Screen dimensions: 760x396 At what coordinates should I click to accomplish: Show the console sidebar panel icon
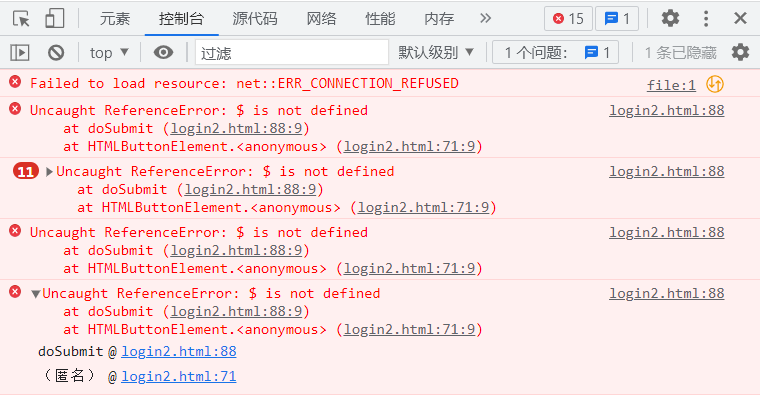point(20,52)
